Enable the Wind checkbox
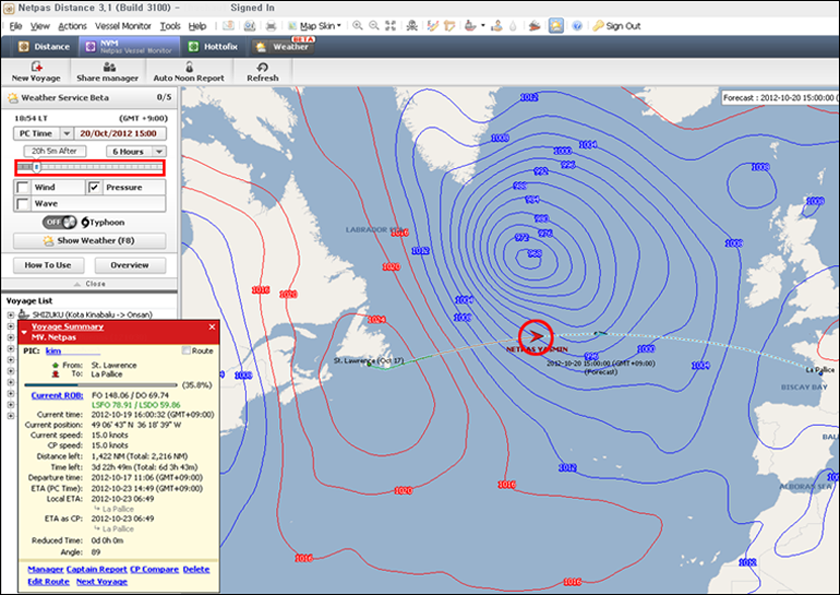The image size is (840, 595). [22, 187]
